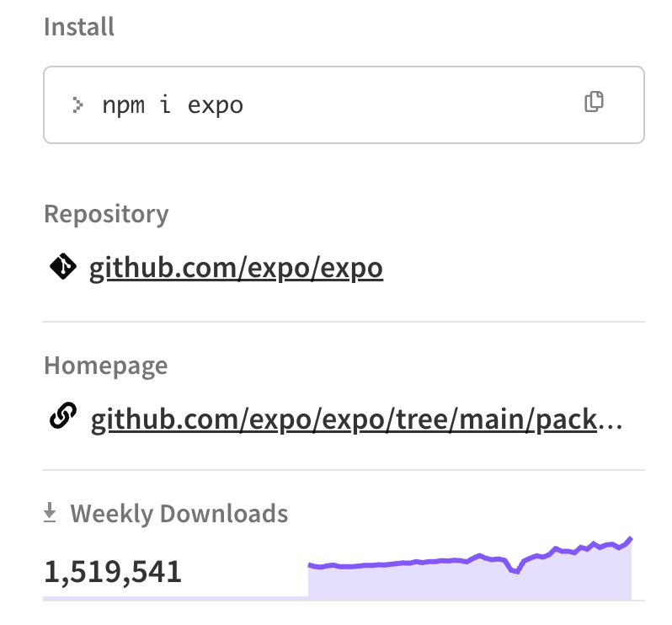Click the Install heading
The width and height of the screenshot is (672, 625).
[x=79, y=27]
